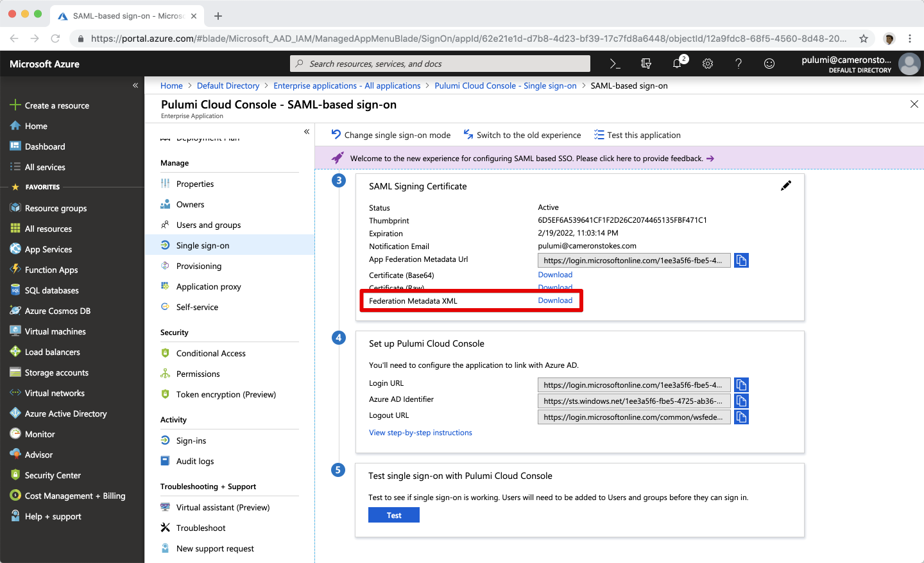The image size is (924, 563).
Task: Download the Federation Metadata XML
Action: (555, 300)
